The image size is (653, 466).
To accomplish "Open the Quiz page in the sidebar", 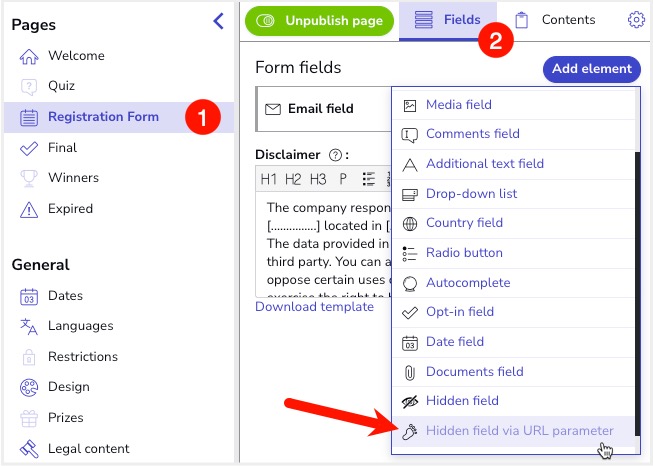I will pos(61,86).
